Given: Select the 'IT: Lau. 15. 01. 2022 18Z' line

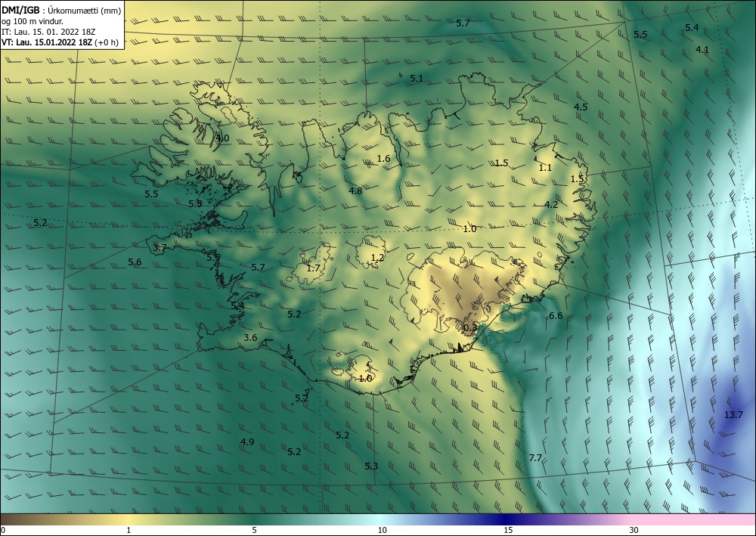Looking at the screenshot, I should tap(48, 32).
